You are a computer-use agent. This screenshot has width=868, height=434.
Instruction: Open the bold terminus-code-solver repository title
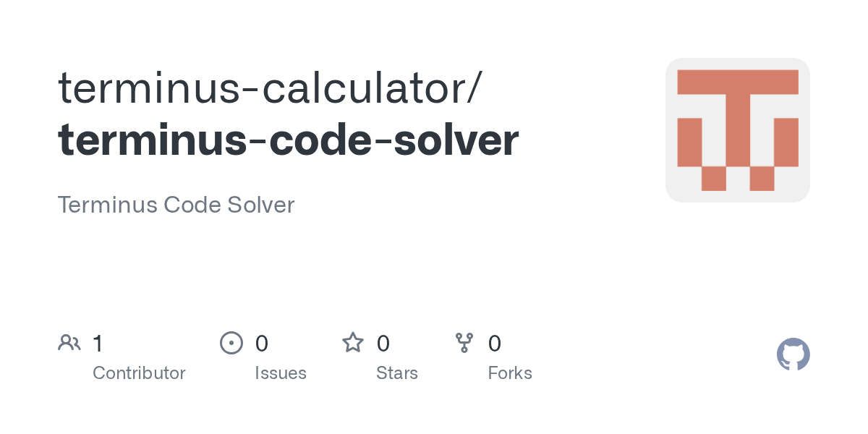point(288,140)
